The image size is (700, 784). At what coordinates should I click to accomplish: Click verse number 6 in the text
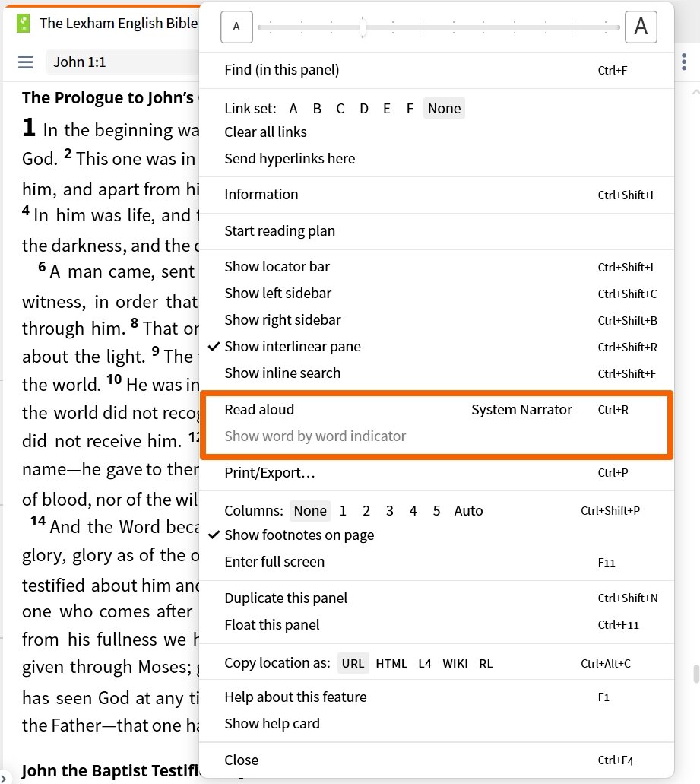(42, 266)
